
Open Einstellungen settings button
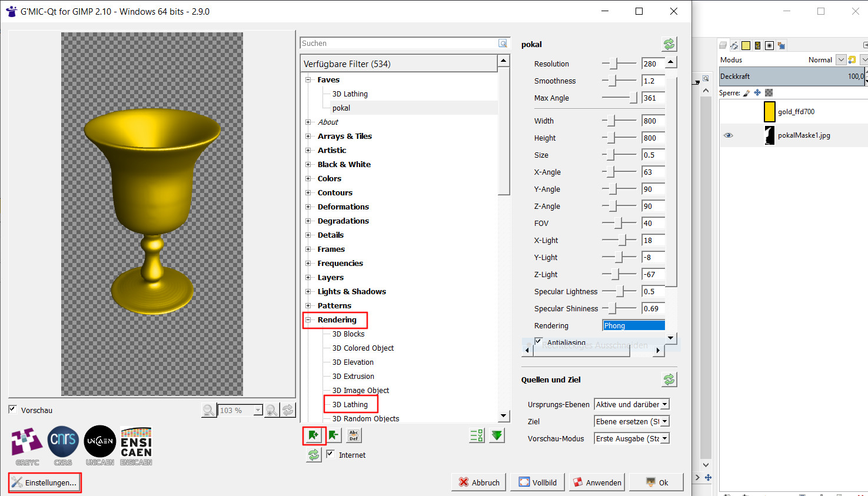(x=45, y=482)
